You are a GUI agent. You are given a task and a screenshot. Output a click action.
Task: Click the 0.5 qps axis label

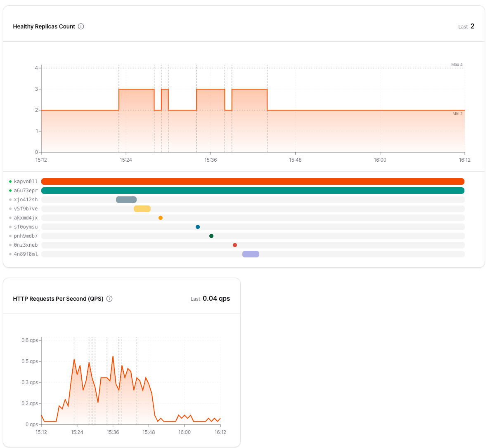[30, 361]
